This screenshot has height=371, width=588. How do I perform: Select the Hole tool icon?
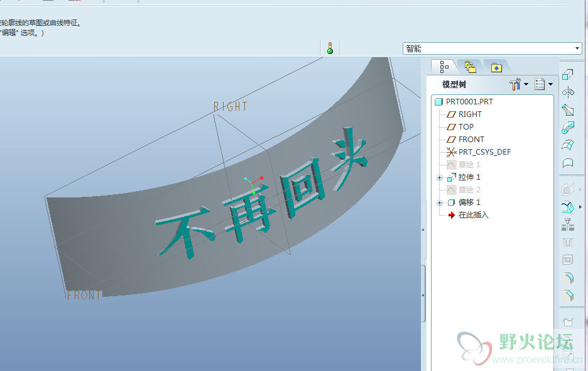click(568, 243)
